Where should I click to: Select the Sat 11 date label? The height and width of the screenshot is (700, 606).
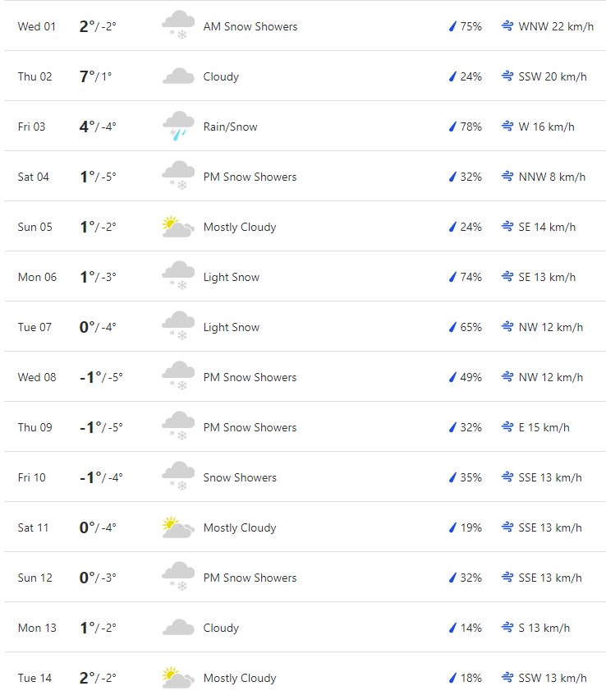(34, 527)
